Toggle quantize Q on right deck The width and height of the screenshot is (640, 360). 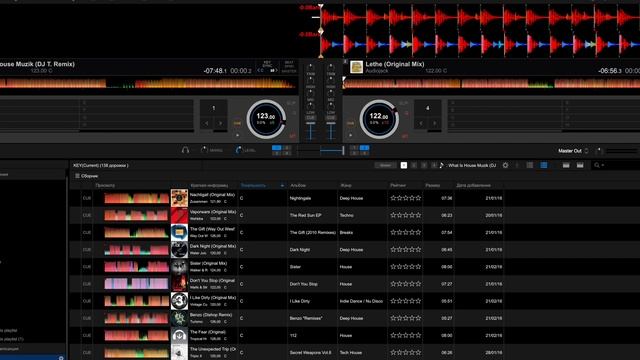point(407,113)
